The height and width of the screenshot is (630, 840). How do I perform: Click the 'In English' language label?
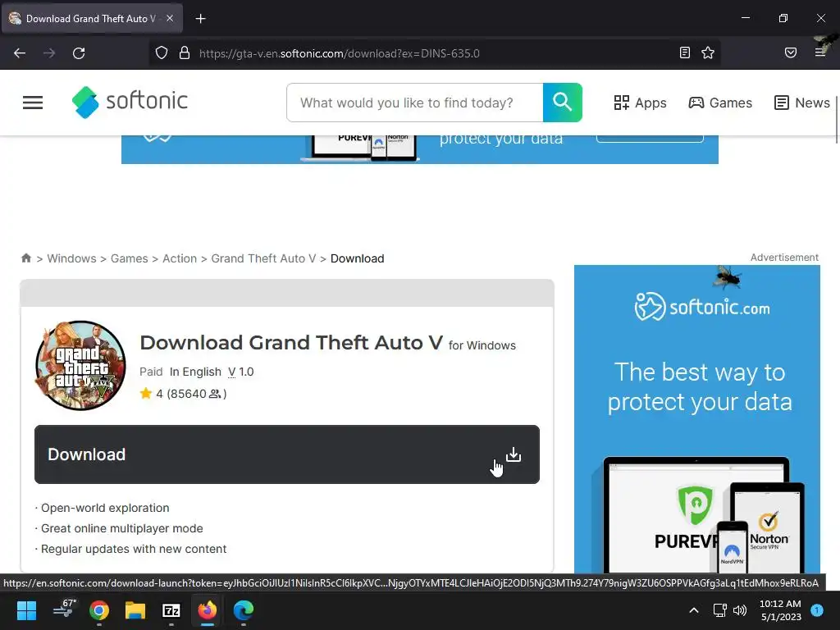click(195, 372)
